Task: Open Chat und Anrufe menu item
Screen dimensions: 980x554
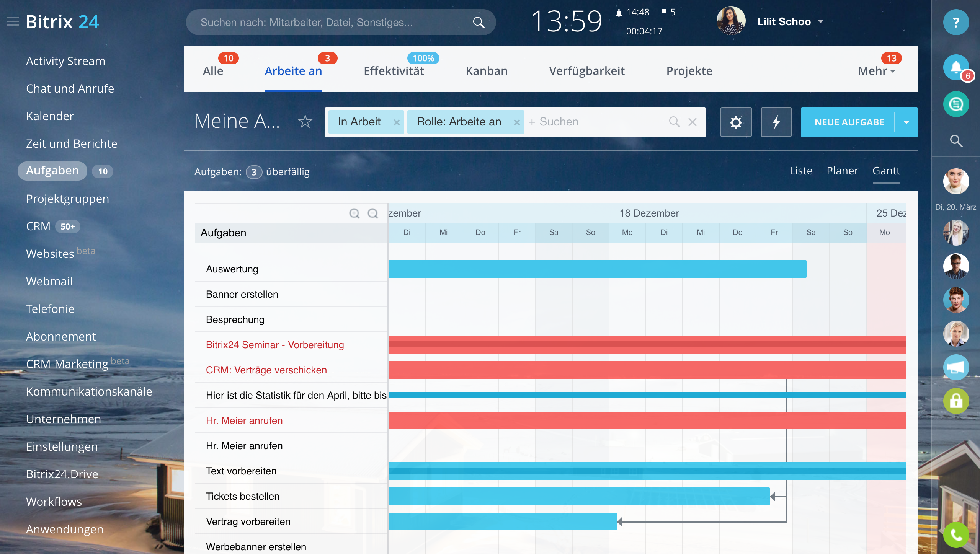Action: click(70, 88)
